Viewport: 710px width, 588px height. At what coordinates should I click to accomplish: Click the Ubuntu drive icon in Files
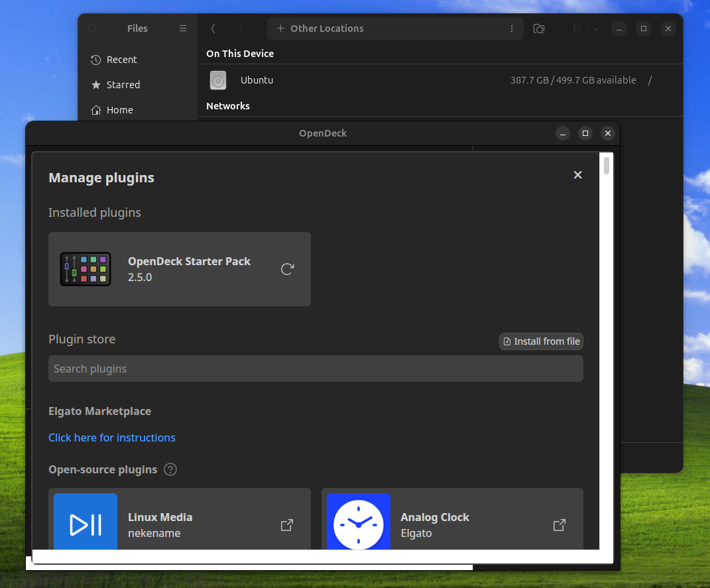pyautogui.click(x=218, y=81)
